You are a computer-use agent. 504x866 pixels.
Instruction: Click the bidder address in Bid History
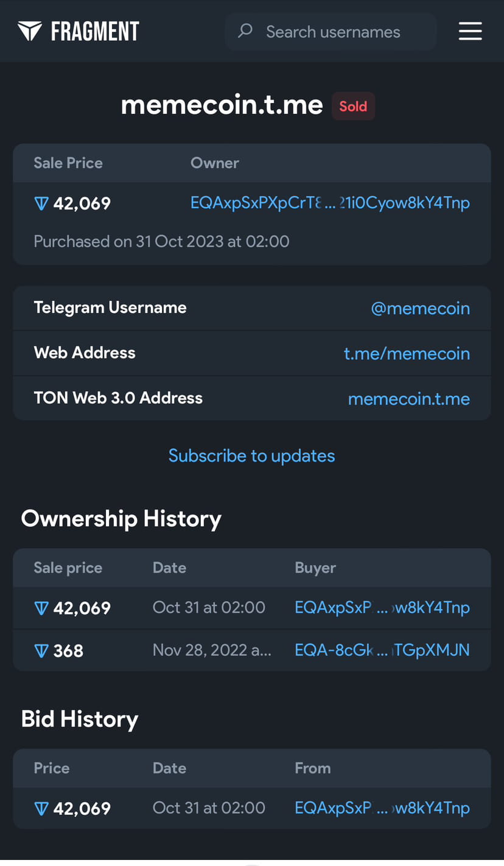[382, 808]
